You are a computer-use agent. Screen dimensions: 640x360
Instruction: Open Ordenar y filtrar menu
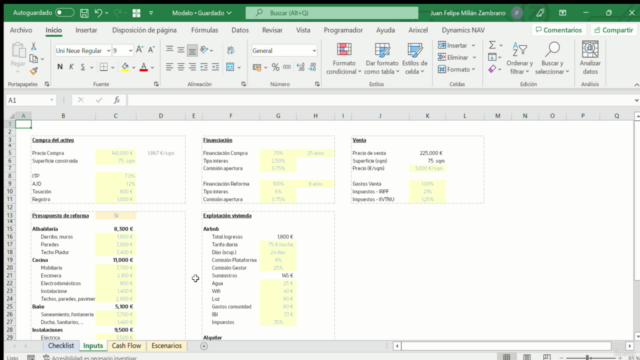tap(519, 59)
